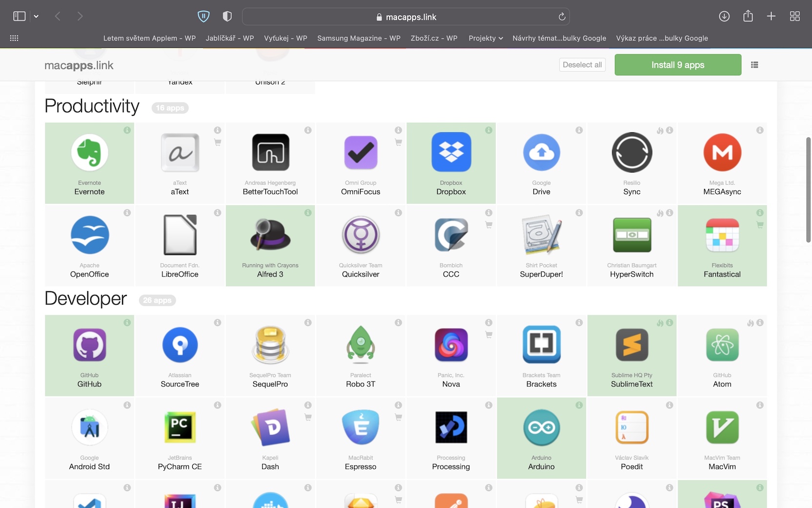The width and height of the screenshot is (812, 508).
Task: Select the OmniFocus checkmark icon
Action: 361,152
